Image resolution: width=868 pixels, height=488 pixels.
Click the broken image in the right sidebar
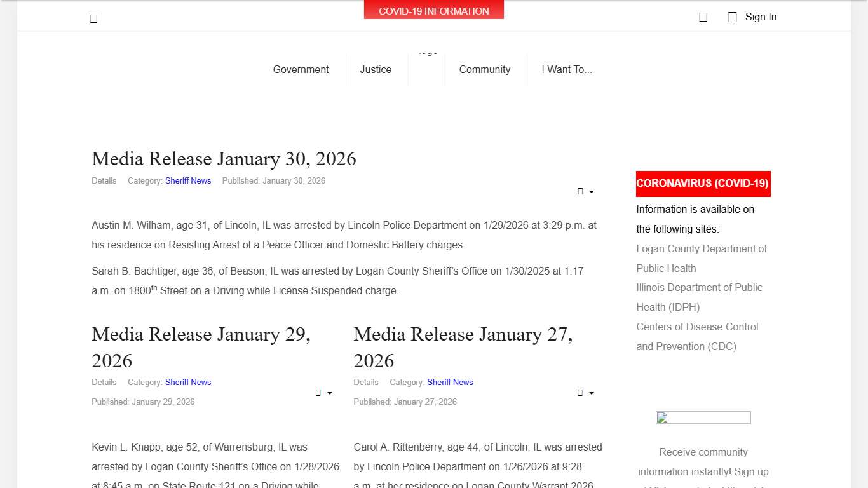(x=703, y=417)
